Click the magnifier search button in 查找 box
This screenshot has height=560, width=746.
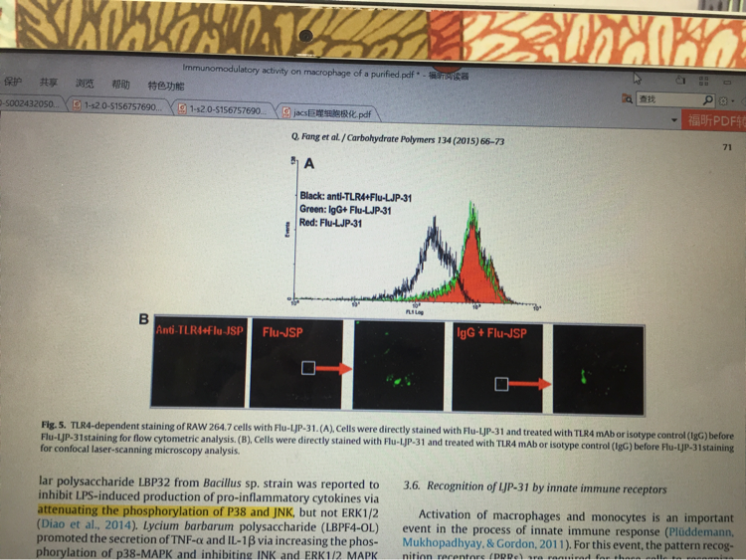(x=708, y=99)
